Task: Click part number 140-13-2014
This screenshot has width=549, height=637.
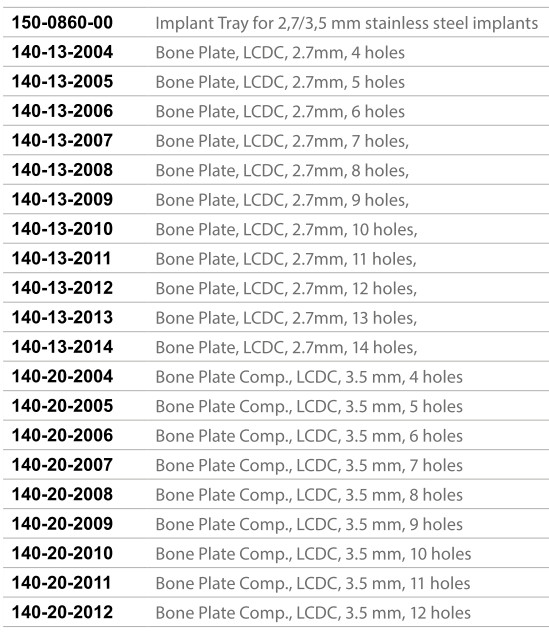Action: click(62, 347)
